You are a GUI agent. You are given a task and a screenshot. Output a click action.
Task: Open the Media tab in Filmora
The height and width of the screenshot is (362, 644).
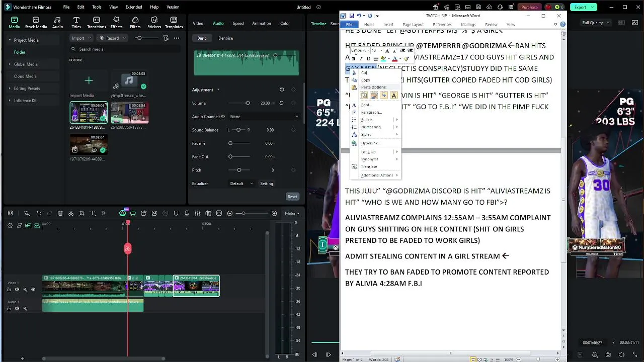click(x=14, y=23)
